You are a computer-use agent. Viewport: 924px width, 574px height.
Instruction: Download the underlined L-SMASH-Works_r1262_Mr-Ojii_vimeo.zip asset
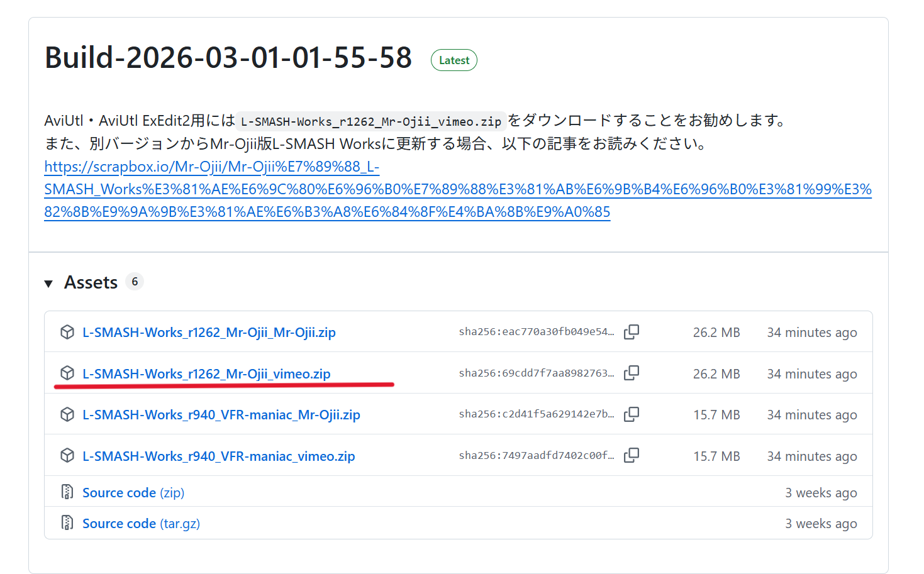206,374
